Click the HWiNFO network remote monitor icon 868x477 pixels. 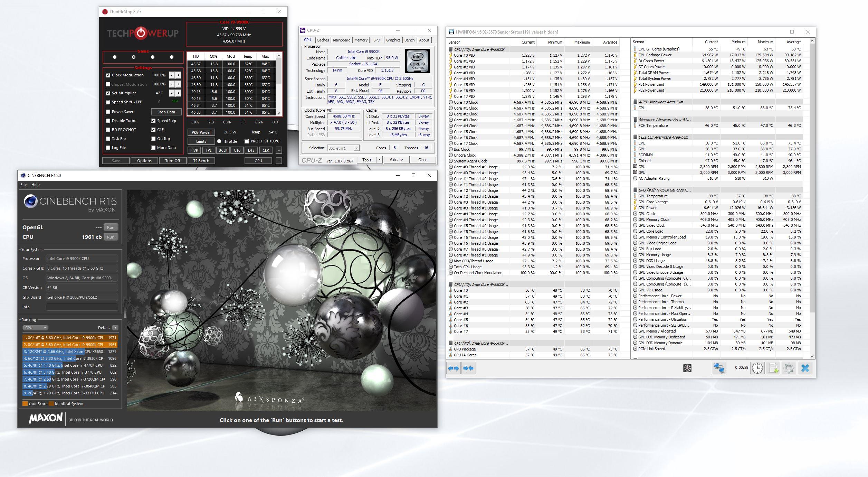click(x=719, y=368)
